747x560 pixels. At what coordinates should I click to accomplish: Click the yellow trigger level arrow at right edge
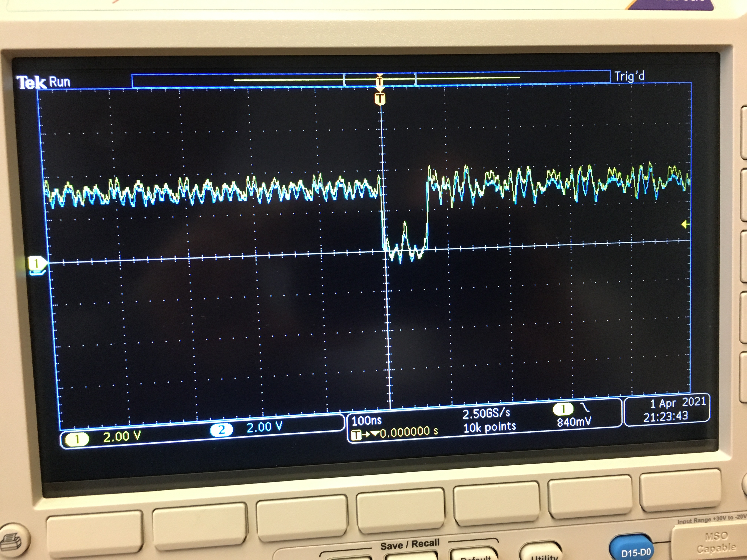(x=685, y=224)
